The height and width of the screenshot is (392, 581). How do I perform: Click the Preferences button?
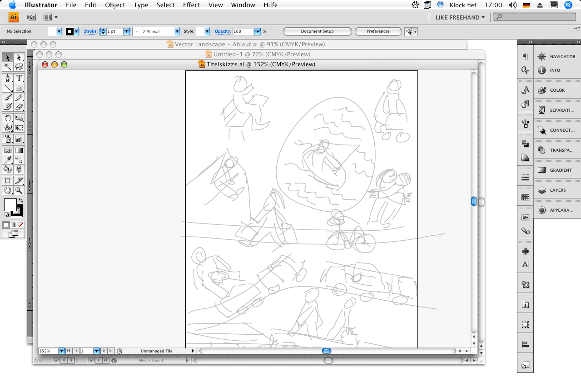tap(378, 31)
